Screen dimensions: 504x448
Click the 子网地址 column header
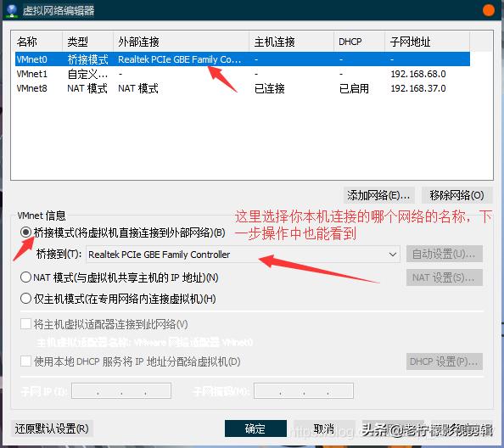pyautogui.click(x=427, y=42)
